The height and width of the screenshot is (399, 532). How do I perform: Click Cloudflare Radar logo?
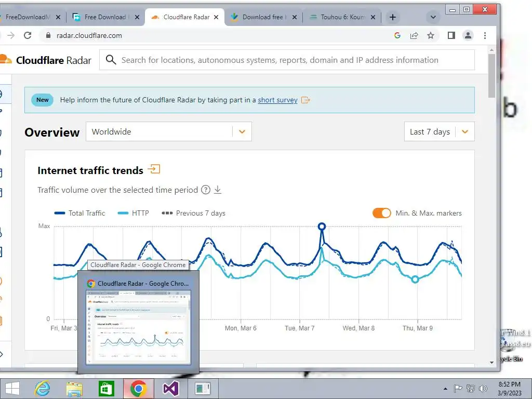point(46,60)
